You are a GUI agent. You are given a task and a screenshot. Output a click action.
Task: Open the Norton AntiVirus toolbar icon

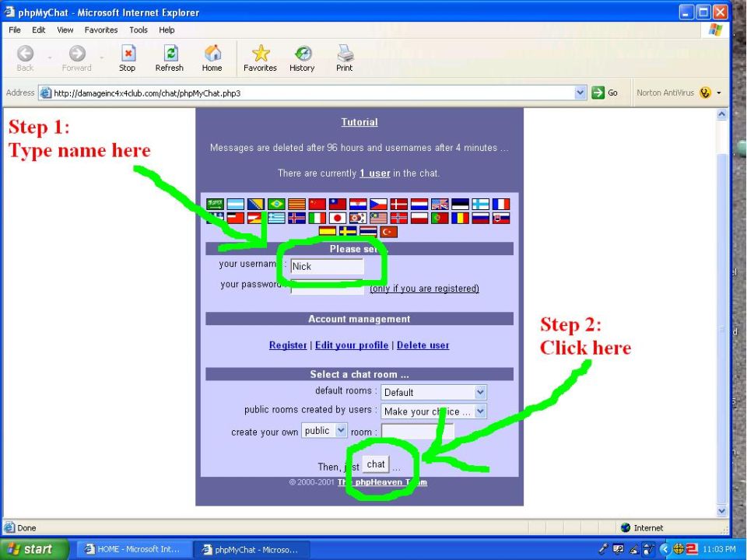point(706,93)
